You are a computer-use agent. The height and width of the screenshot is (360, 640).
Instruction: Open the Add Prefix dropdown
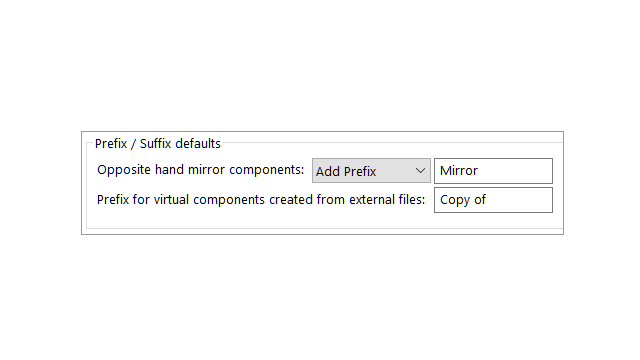click(371, 171)
